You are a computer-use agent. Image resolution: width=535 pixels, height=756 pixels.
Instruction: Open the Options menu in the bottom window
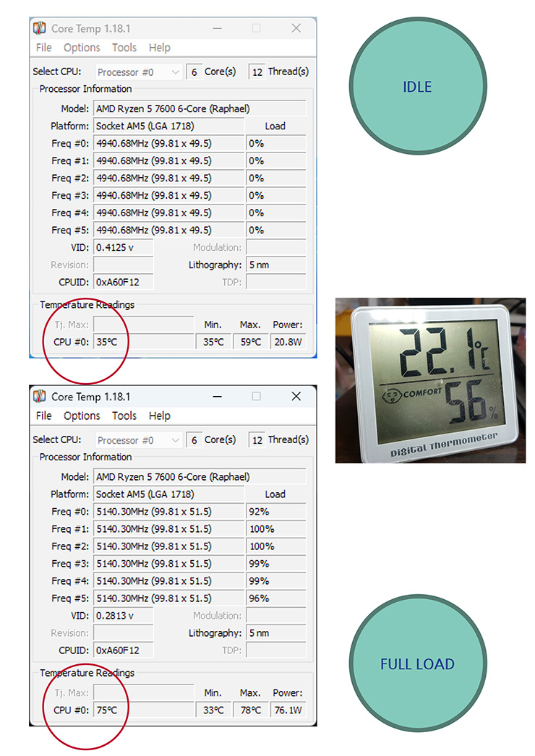click(x=82, y=416)
